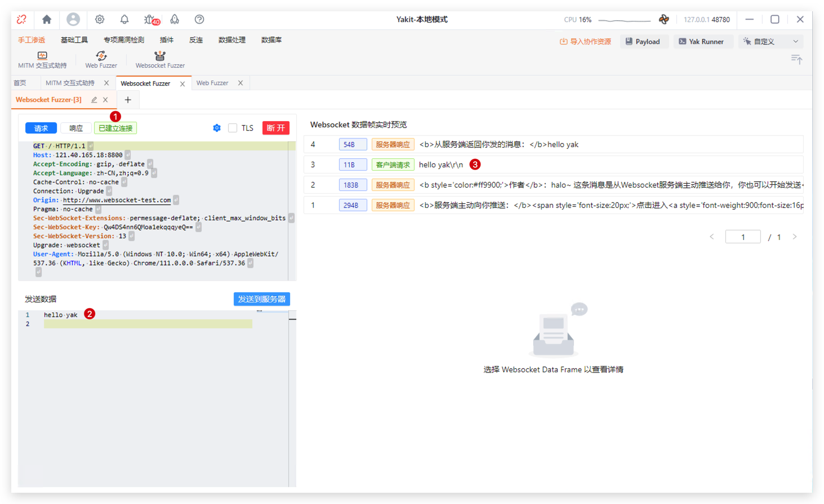The width and height of the screenshot is (824, 504).
Task: Click the red 断开 button
Action: (275, 128)
